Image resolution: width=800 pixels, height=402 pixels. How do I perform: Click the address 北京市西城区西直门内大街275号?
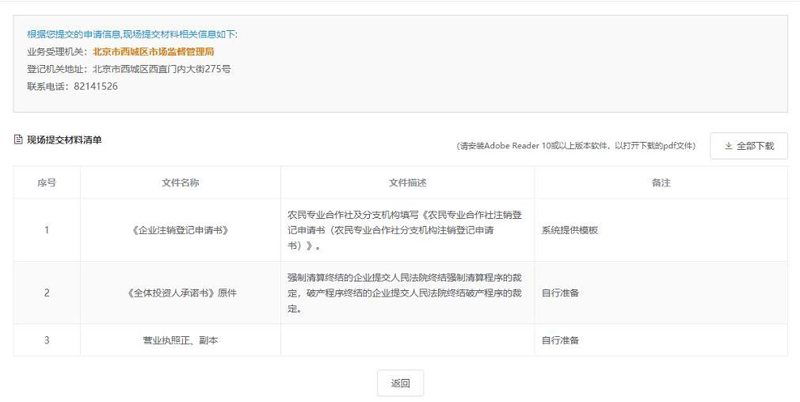tap(161, 69)
